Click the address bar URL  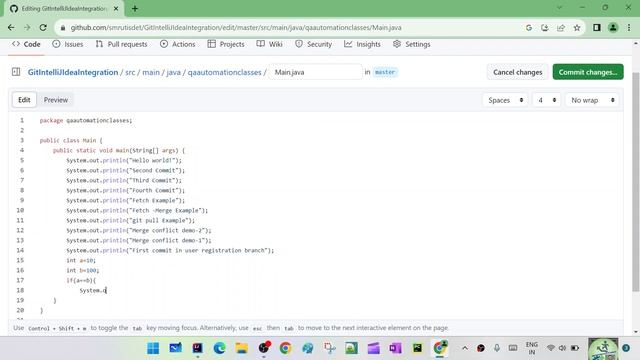(236, 28)
